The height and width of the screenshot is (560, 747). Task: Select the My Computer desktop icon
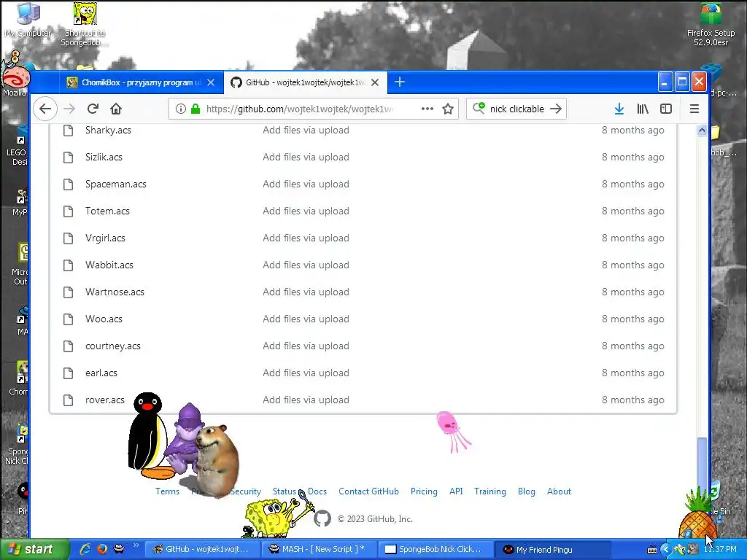[28, 20]
